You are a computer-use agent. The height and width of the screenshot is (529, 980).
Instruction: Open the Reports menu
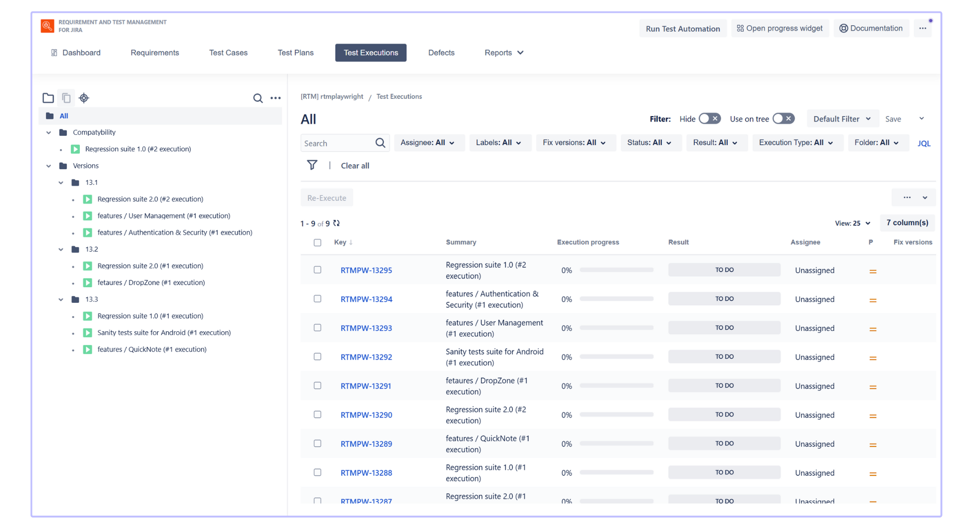pos(504,53)
